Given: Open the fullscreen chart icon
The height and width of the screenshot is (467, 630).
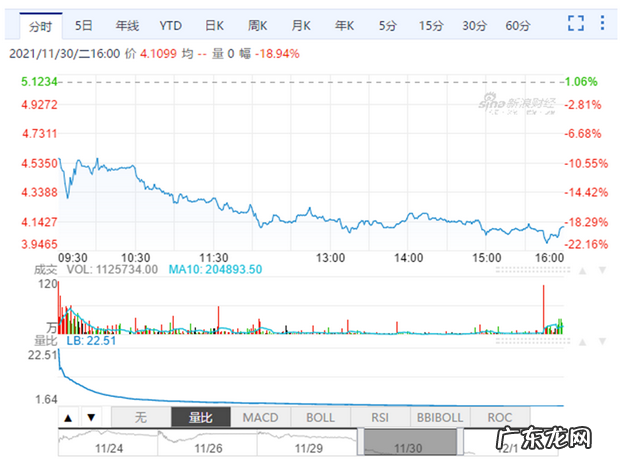Looking at the screenshot, I should coord(575,23).
